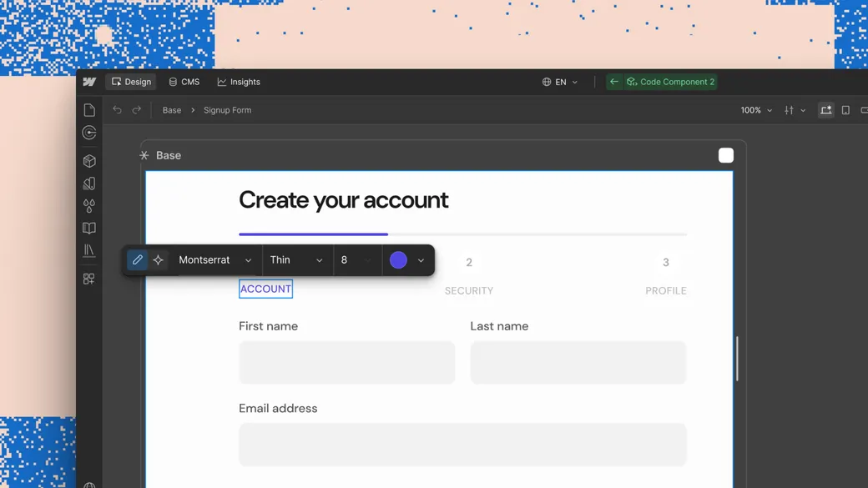Open the Pages panel icon
This screenshot has width=868, height=488.
click(x=89, y=110)
